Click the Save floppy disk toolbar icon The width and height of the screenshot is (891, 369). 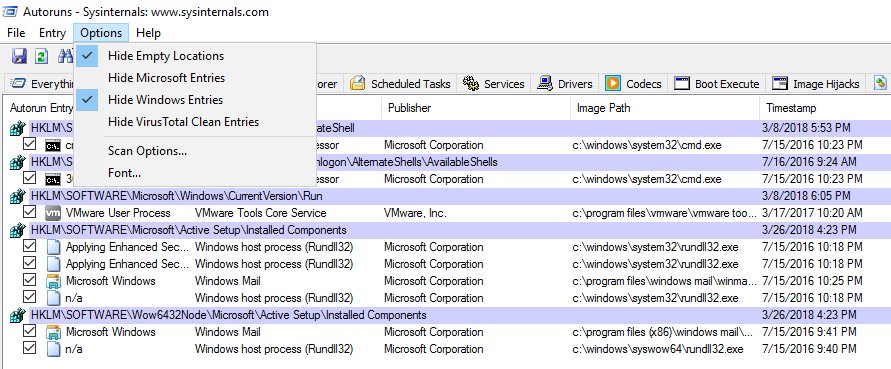pos(19,56)
